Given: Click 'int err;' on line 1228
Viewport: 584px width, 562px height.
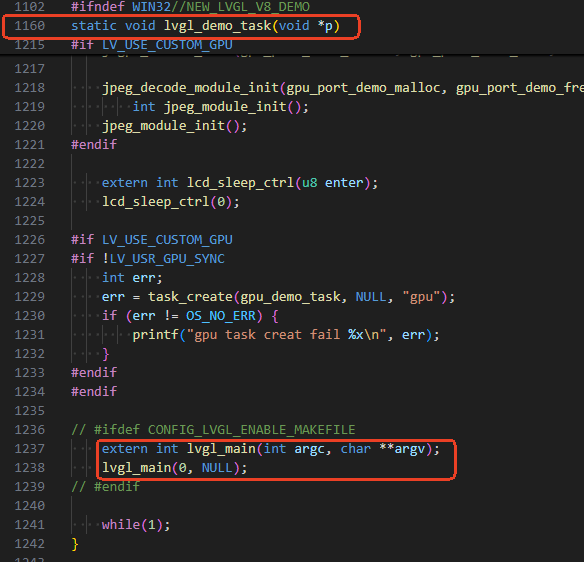Looking at the screenshot, I should tap(132, 278).
